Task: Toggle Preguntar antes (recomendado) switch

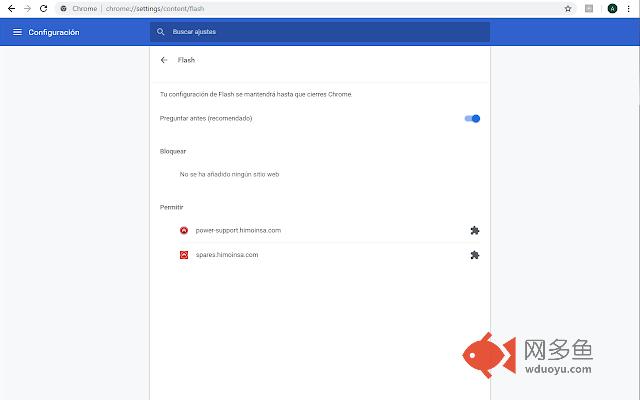Action: (472, 118)
